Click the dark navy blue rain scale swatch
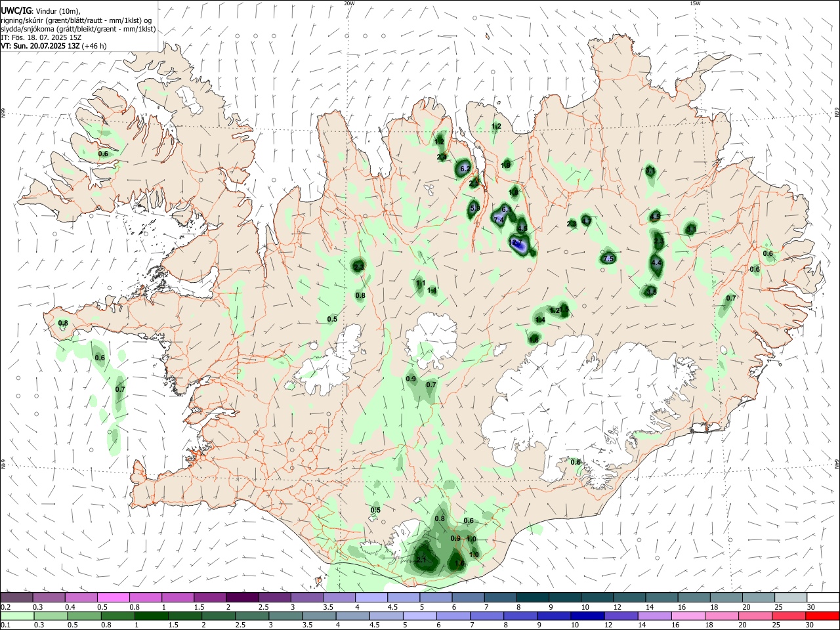 click(x=586, y=616)
